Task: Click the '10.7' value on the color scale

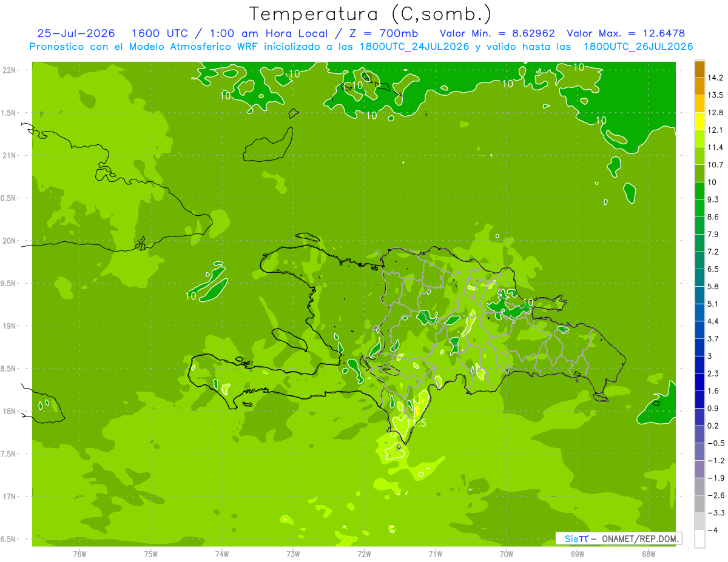Action: [x=715, y=164]
